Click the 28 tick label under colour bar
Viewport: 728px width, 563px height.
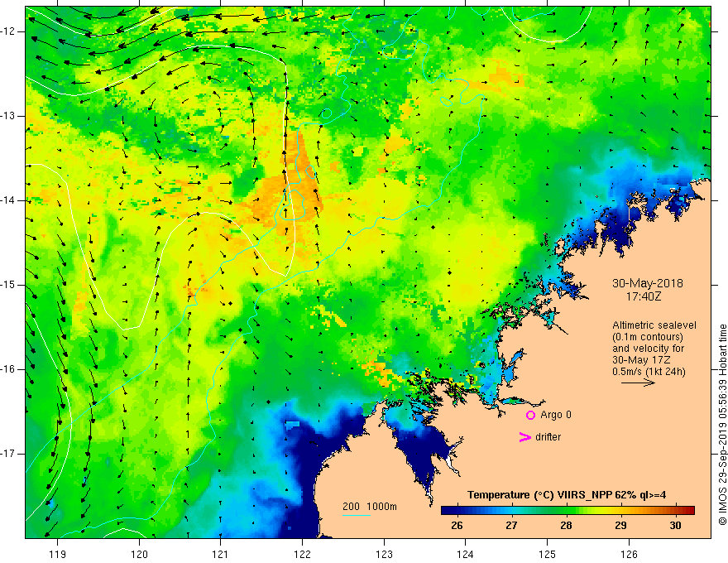566,526
